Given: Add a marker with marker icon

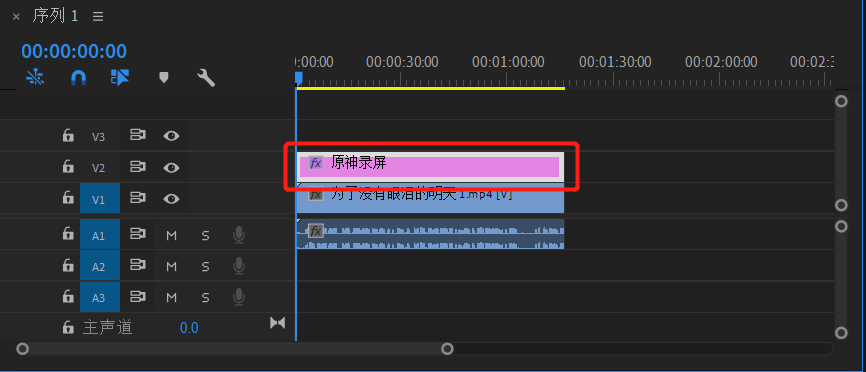Looking at the screenshot, I should point(163,77).
